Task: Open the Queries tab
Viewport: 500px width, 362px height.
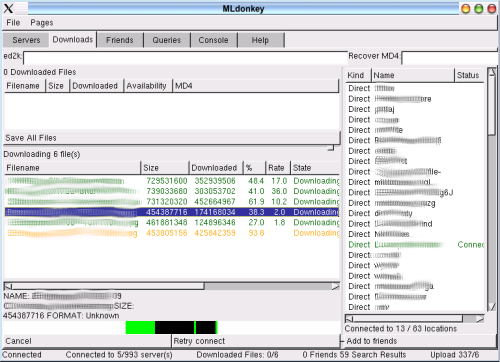Action: pos(167,40)
